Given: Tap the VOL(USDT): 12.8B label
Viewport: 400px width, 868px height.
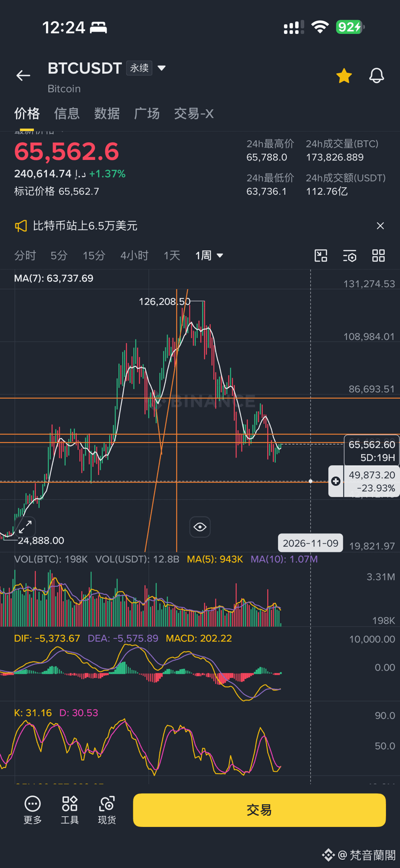Looking at the screenshot, I should click(x=137, y=559).
